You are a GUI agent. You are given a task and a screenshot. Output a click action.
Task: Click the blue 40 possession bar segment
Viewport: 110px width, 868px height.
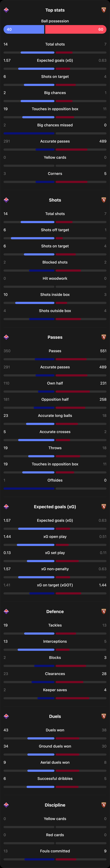point(24,29)
